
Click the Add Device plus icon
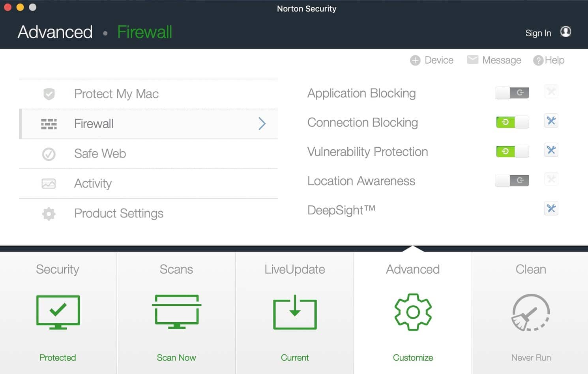click(x=415, y=60)
